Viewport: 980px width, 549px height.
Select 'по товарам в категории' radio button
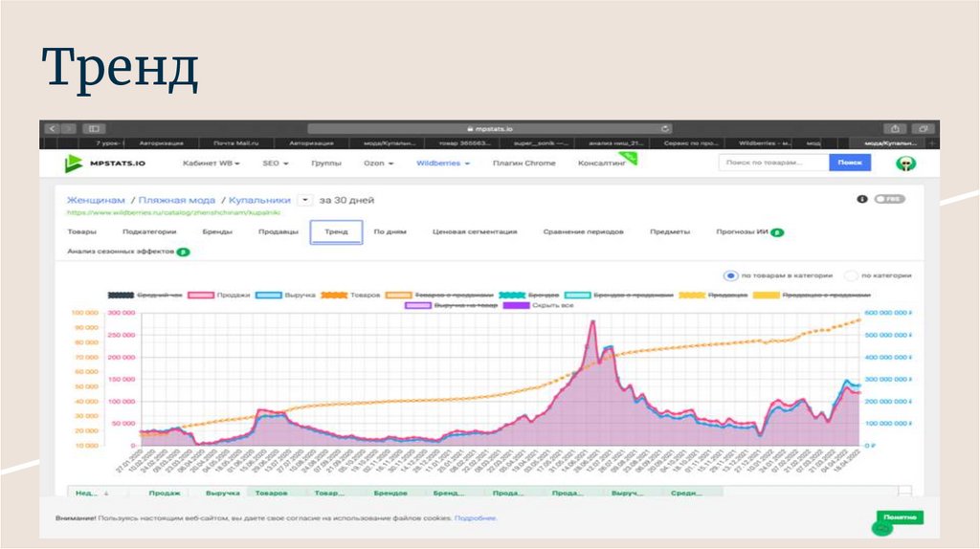pyautogui.click(x=730, y=274)
